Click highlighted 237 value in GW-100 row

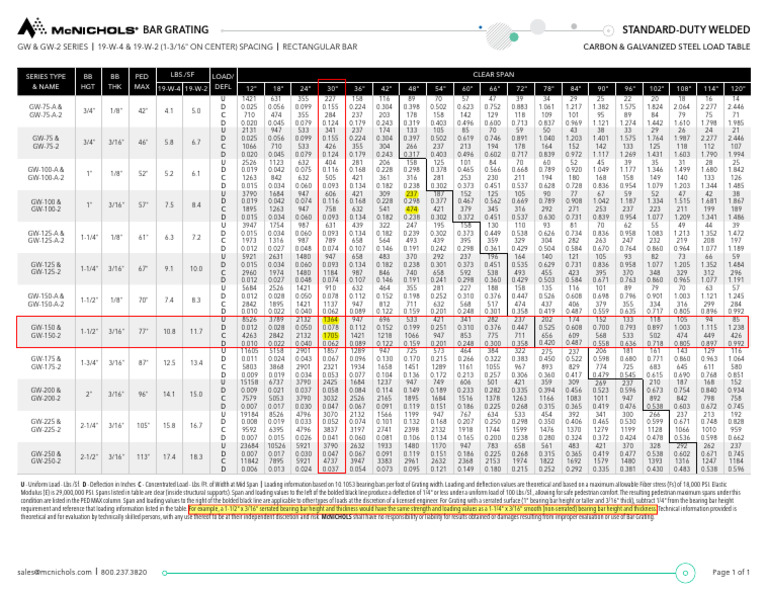point(412,194)
